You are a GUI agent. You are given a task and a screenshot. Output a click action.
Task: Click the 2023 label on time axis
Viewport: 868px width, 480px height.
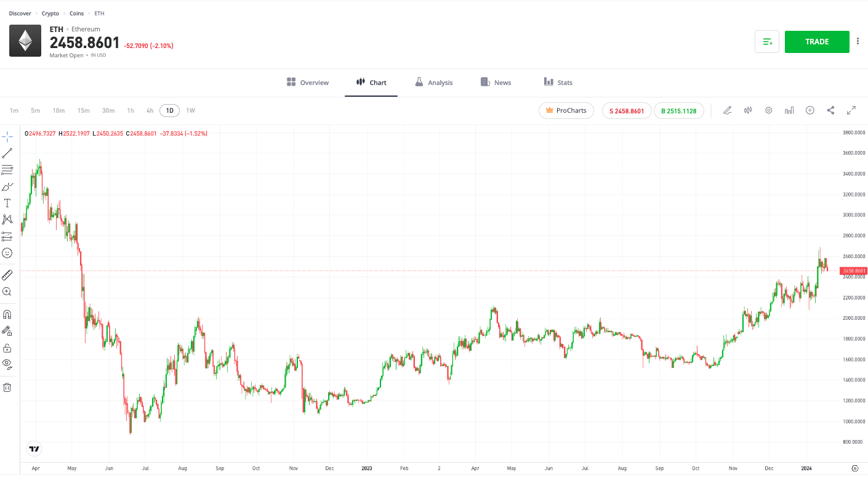367,469
